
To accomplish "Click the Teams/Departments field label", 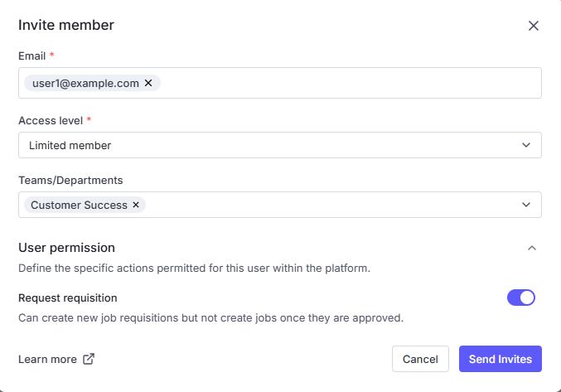I will [x=70, y=180].
